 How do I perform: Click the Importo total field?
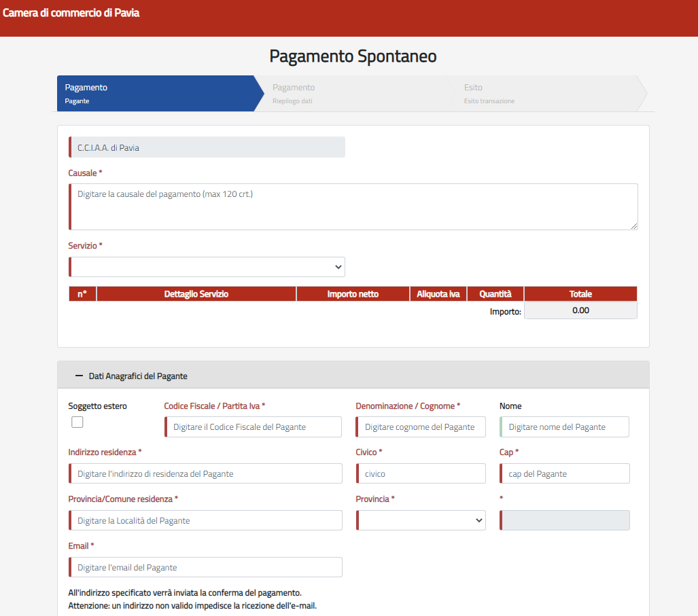click(x=580, y=310)
